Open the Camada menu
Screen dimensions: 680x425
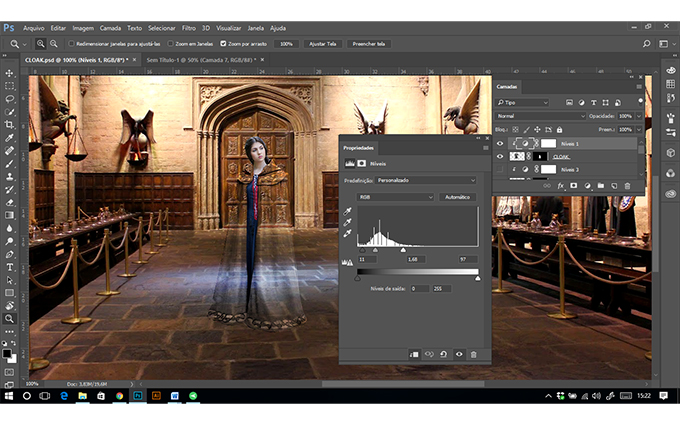[110, 28]
